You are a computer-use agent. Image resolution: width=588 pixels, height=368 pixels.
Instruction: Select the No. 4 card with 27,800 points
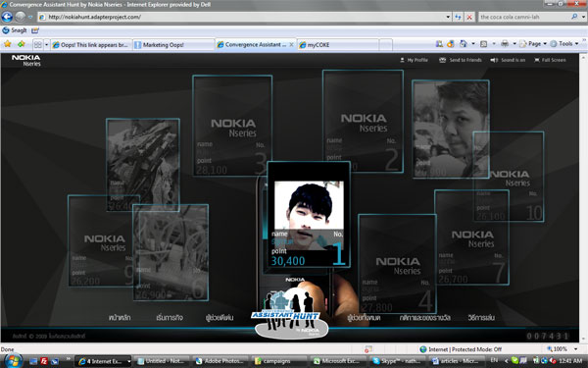point(397,264)
